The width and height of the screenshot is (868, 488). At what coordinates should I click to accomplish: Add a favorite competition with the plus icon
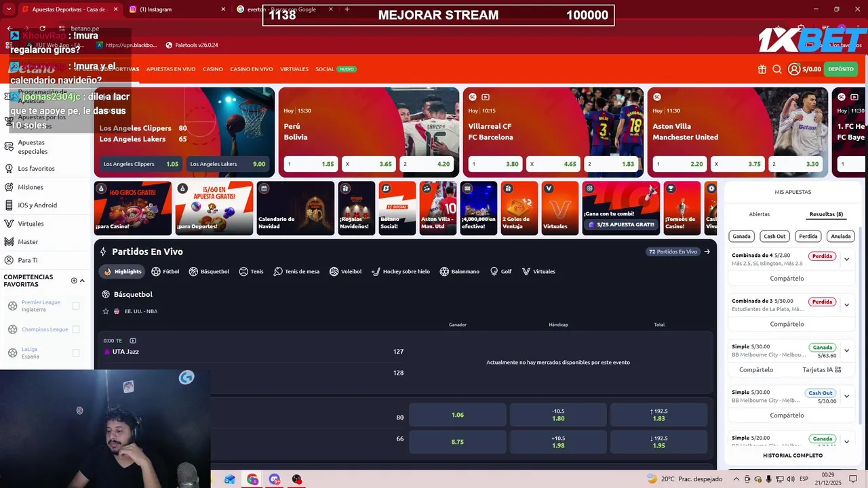click(x=74, y=281)
